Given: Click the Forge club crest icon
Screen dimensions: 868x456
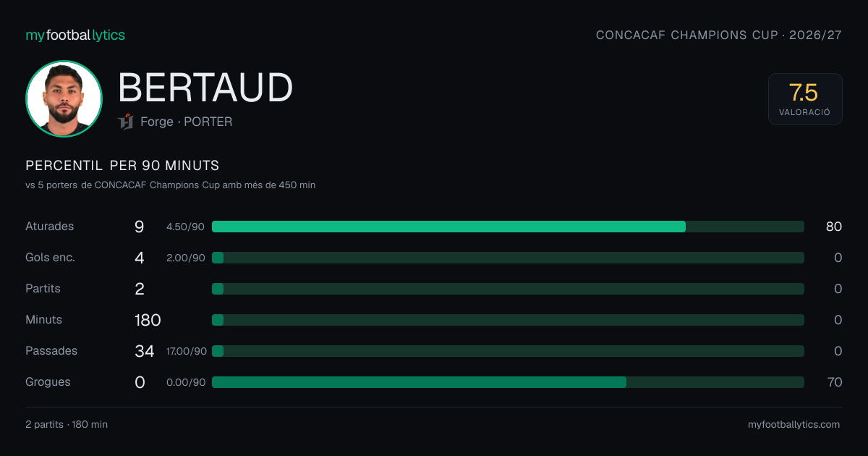Looking at the screenshot, I should coord(126,122).
